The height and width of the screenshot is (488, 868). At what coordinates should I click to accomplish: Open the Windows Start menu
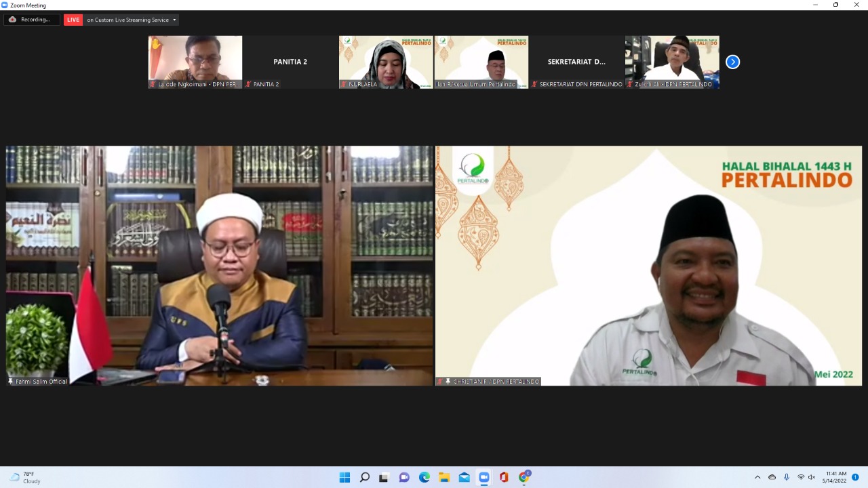point(344,477)
